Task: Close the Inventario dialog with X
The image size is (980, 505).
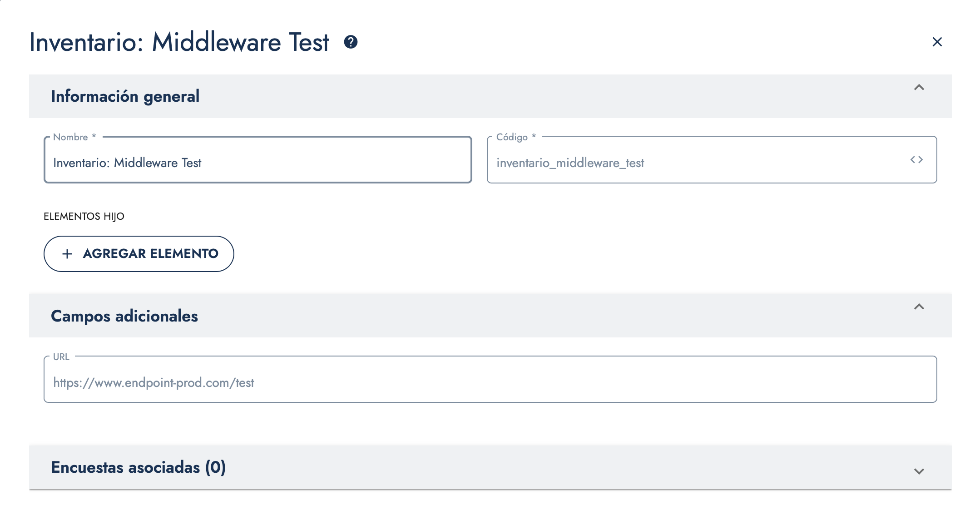Action: [937, 42]
